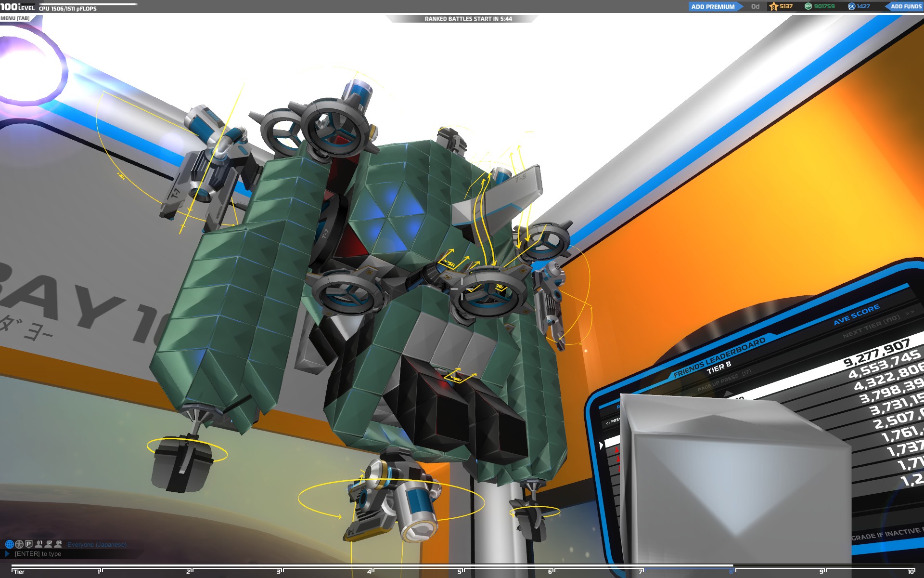The width and height of the screenshot is (924, 578).
Task: Click the top score 9,277,907 row
Action: coord(877,353)
